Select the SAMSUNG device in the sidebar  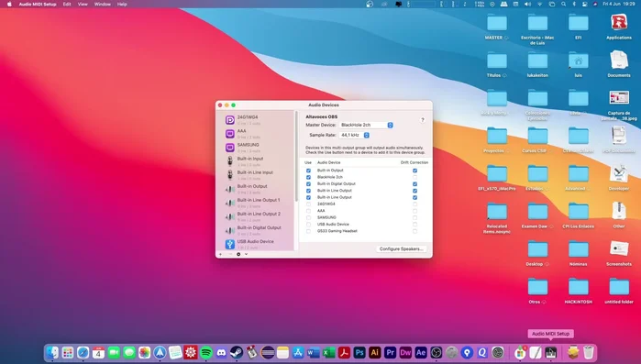click(x=256, y=148)
